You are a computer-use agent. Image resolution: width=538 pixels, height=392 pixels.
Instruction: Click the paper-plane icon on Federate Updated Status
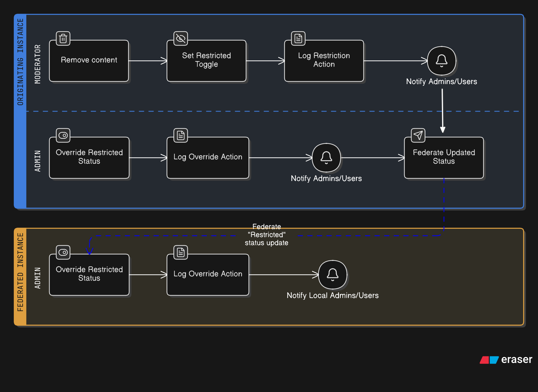point(418,135)
